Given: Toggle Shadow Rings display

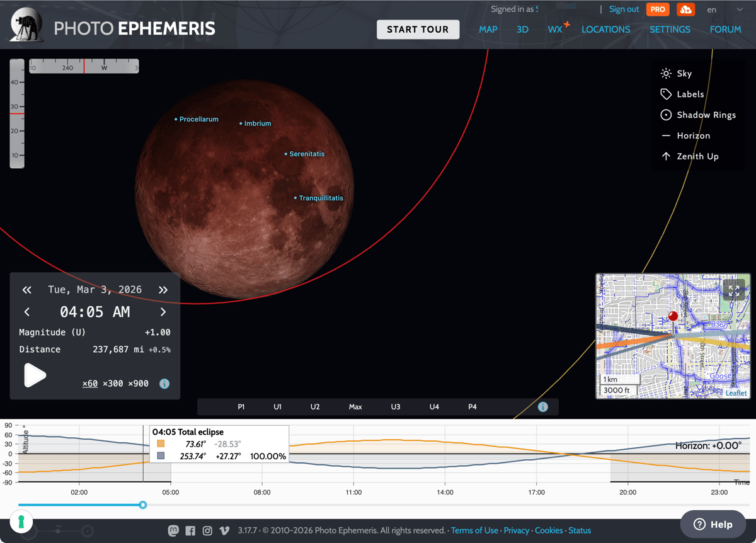Looking at the screenshot, I should pos(666,115).
